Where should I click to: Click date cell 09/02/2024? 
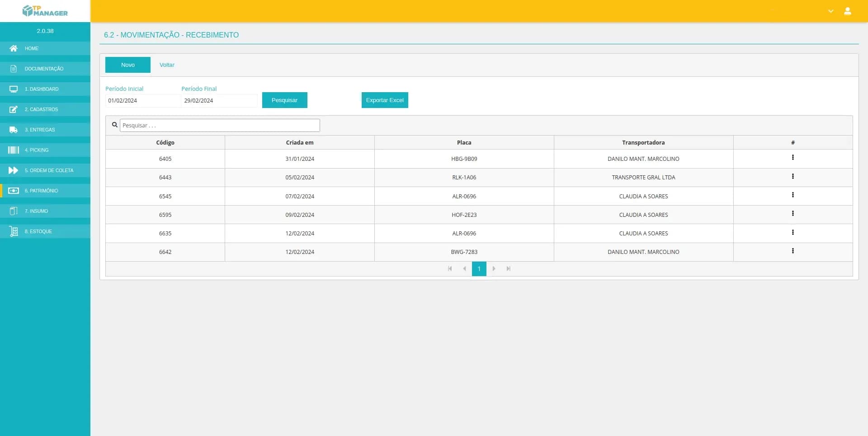[x=300, y=215]
